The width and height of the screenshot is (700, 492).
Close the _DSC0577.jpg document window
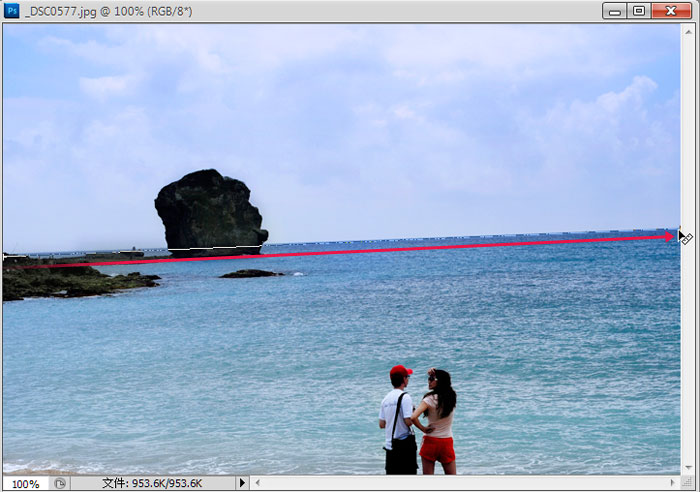pos(671,11)
